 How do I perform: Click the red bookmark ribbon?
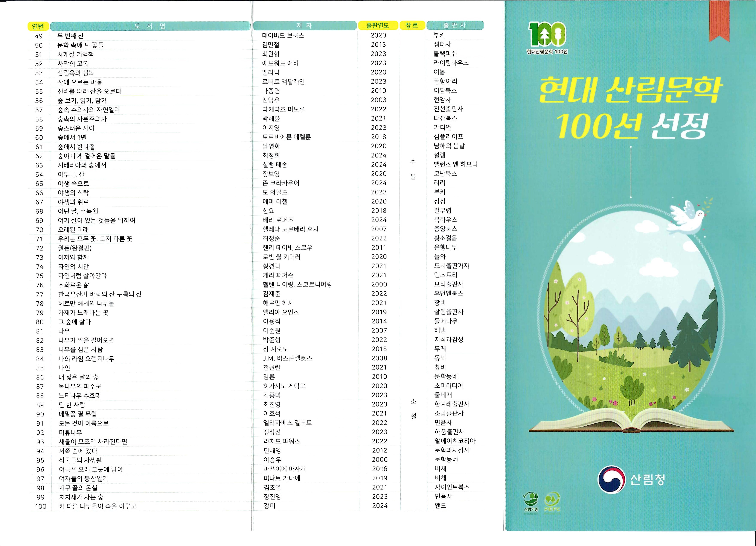(719, 21)
